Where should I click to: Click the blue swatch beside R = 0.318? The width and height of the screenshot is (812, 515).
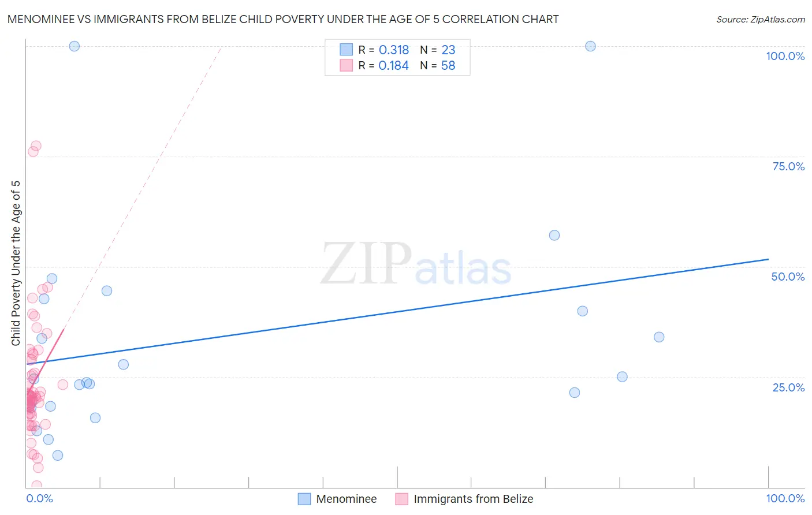[x=346, y=50]
